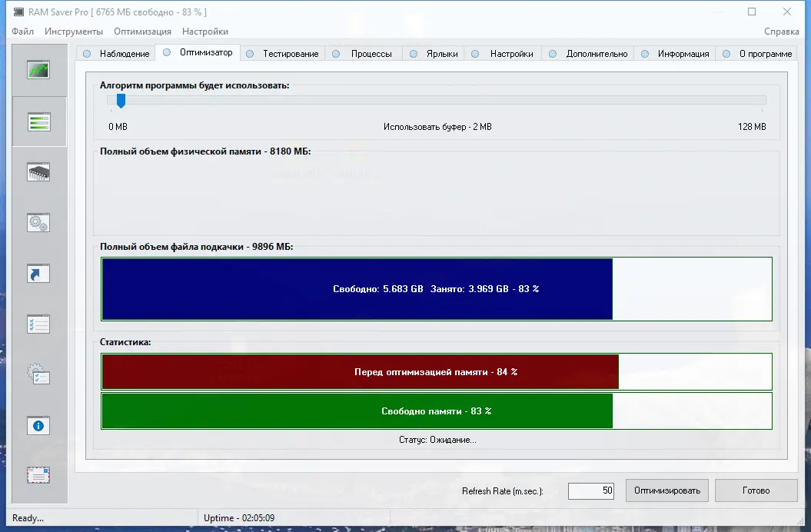
Task: Click the Refresh Rate input field
Action: 590,490
